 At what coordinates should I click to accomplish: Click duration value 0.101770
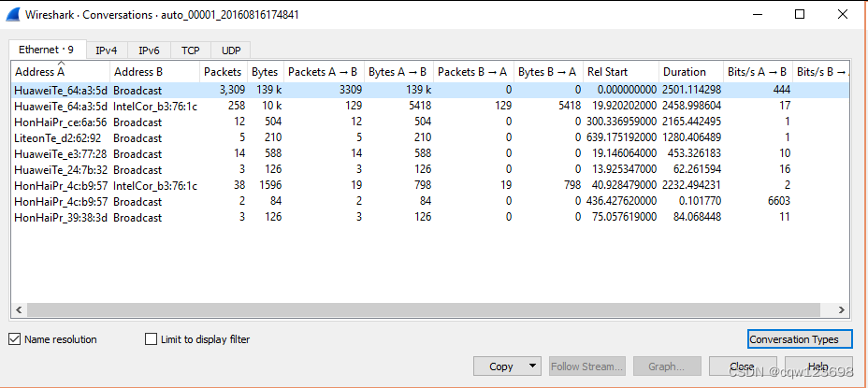coord(700,201)
